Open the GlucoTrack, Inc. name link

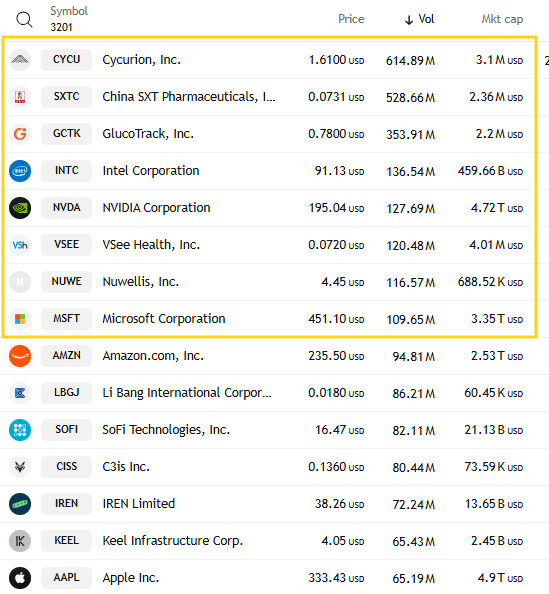tap(148, 134)
